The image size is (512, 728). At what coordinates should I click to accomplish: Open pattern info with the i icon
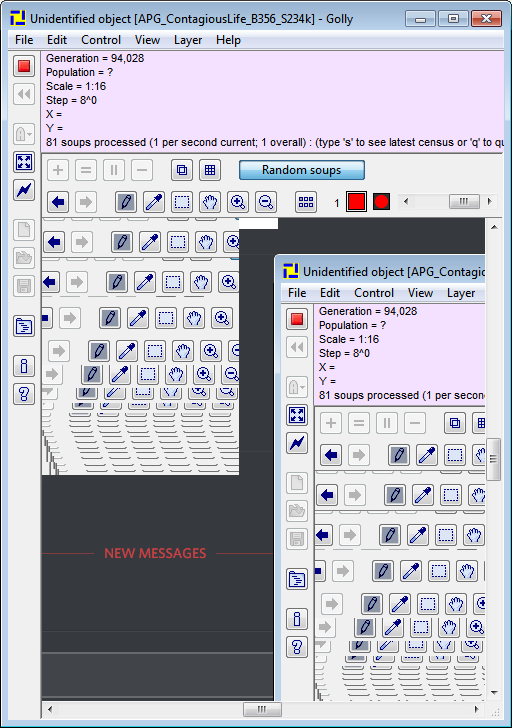point(24,366)
